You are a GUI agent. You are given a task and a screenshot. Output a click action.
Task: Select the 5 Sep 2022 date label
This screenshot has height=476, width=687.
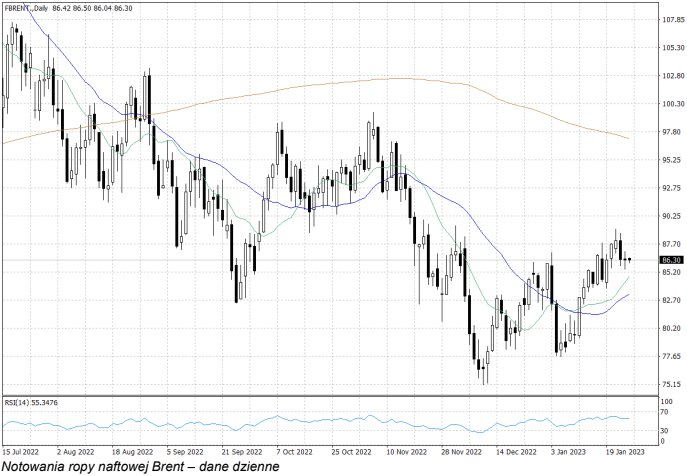(x=185, y=451)
